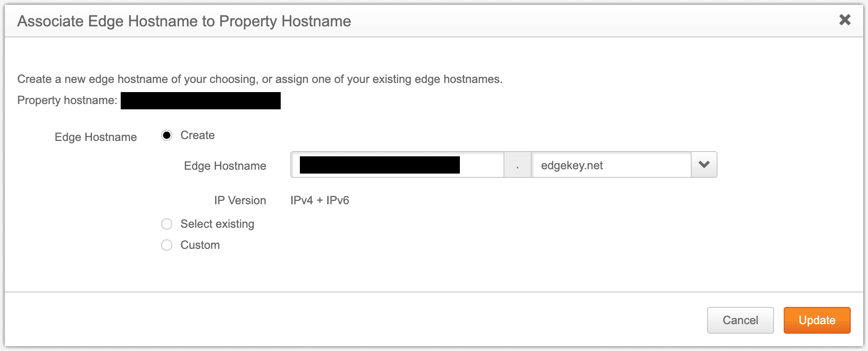Click the Edge Hostname label

(95, 137)
